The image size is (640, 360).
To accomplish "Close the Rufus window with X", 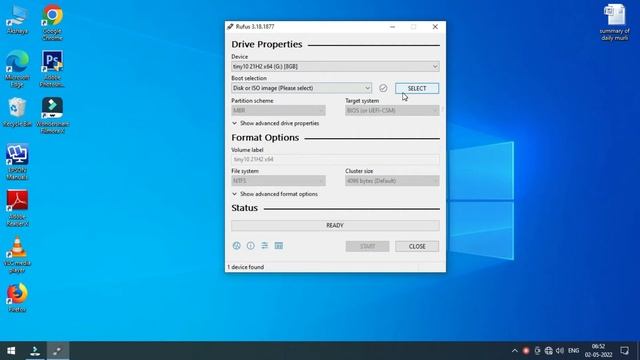I will 435,27.
